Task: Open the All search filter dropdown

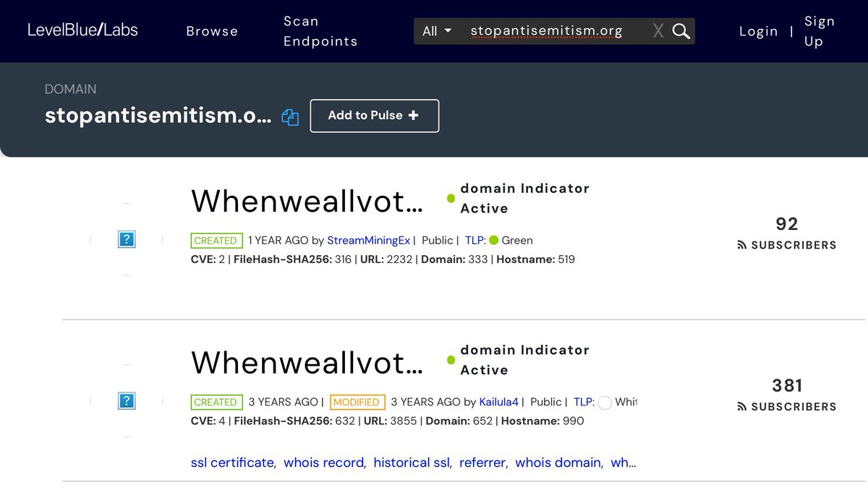Action: [437, 31]
